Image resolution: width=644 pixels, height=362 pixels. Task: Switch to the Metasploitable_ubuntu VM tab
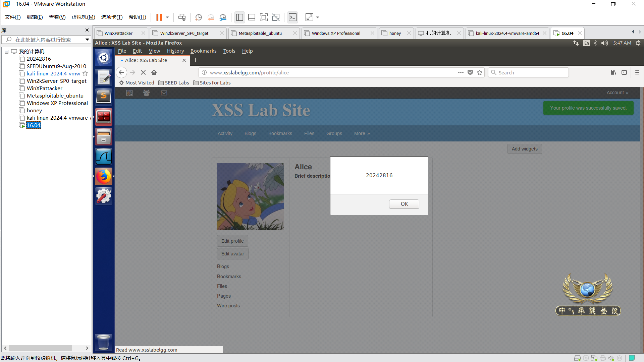tap(260, 33)
